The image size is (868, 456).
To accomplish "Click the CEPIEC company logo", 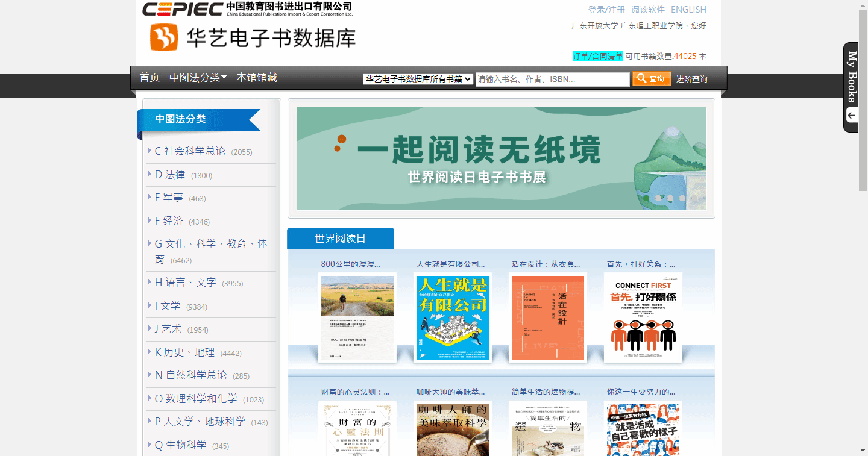I will [x=247, y=8].
